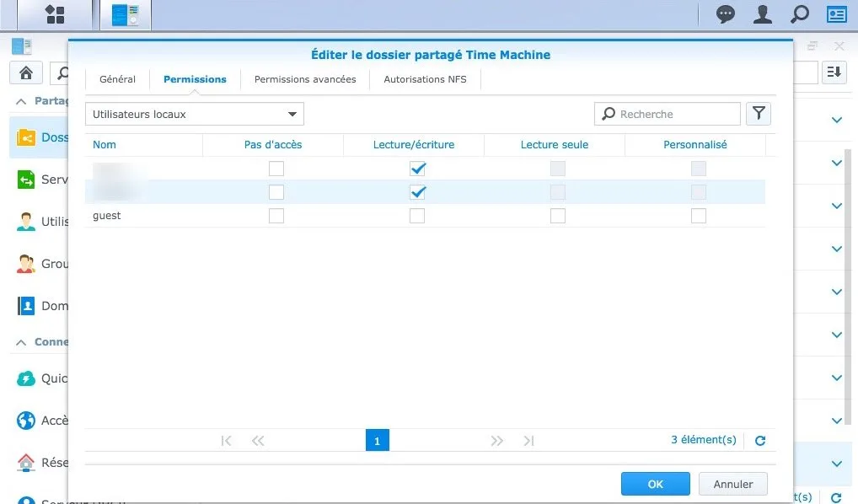Viewport: 858px width, 504px height.
Task: Open the file services sidebar icon
Action: pyautogui.click(x=26, y=180)
